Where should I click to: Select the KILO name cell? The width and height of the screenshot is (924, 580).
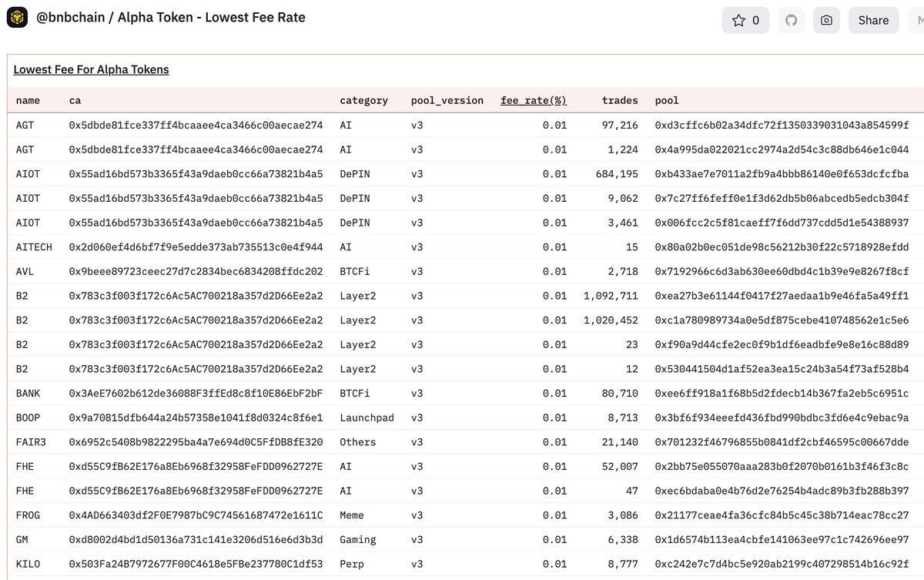(28, 565)
